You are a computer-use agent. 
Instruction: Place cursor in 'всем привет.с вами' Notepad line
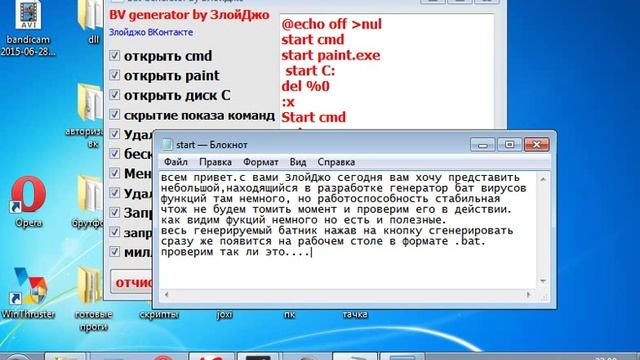[x=340, y=178]
